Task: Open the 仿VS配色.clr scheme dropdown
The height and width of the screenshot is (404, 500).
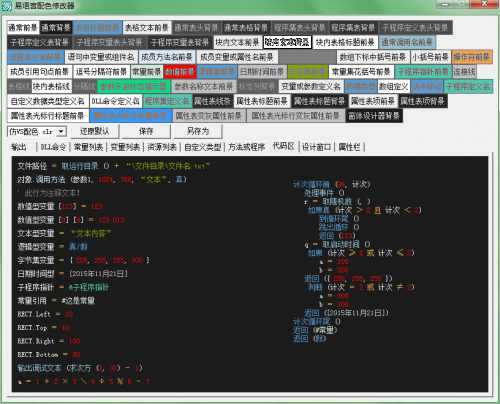Action: click(61, 132)
